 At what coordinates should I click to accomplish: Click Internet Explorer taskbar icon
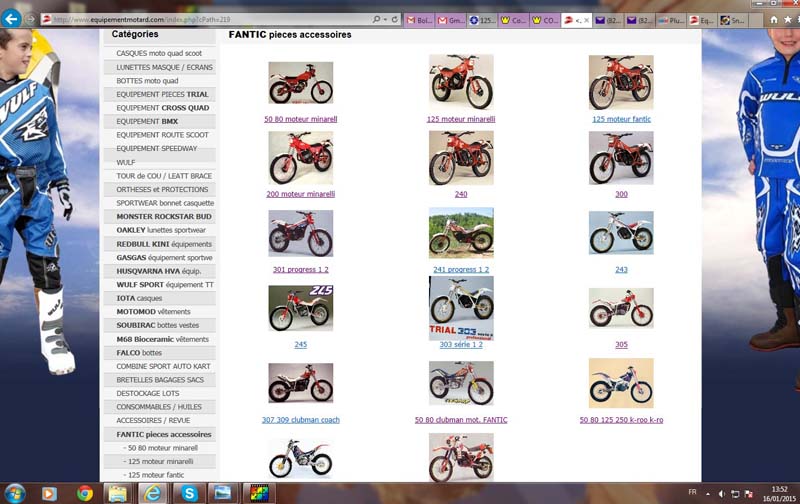point(153,493)
